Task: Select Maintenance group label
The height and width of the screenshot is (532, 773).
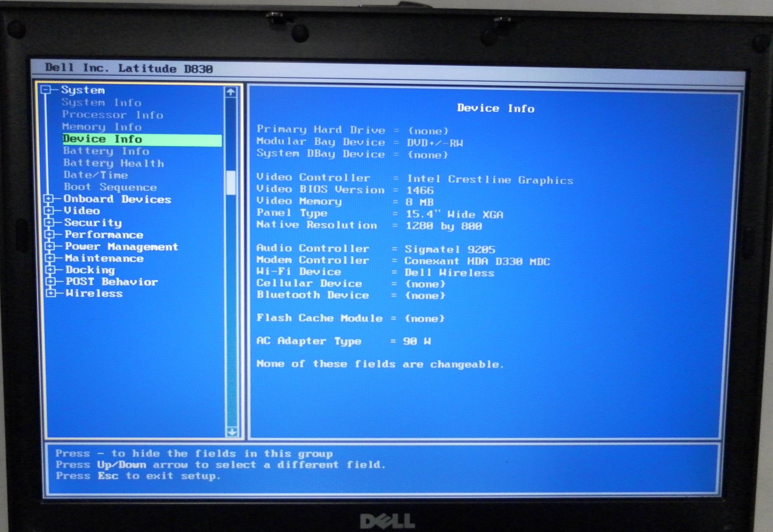Action: 104,258
